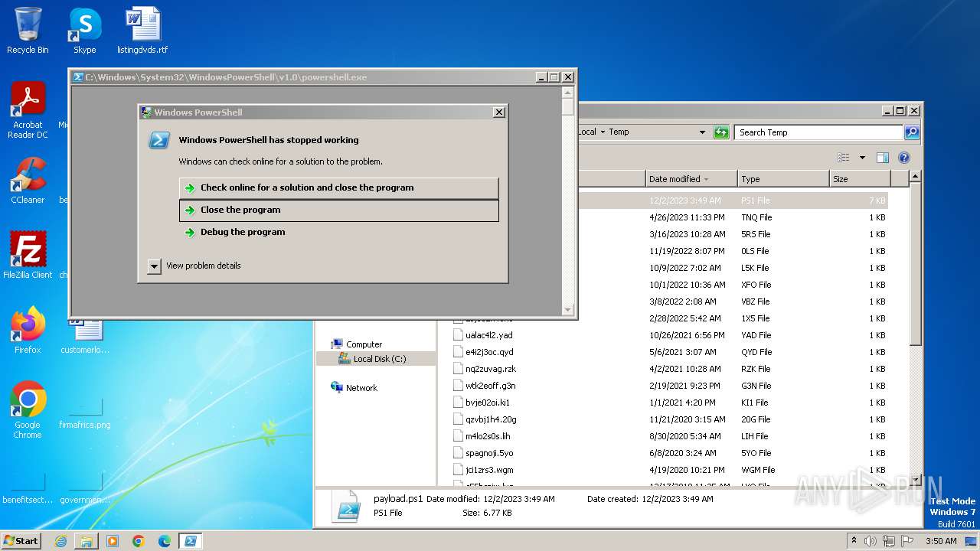980x551 pixels.
Task: Open listingdvds.rtf desktop file
Action: (142, 31)
